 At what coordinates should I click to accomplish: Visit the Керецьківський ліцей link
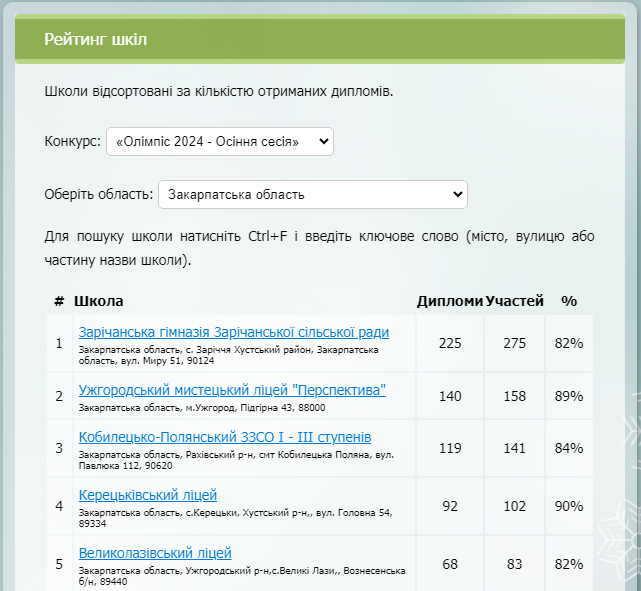pos(148,495)
